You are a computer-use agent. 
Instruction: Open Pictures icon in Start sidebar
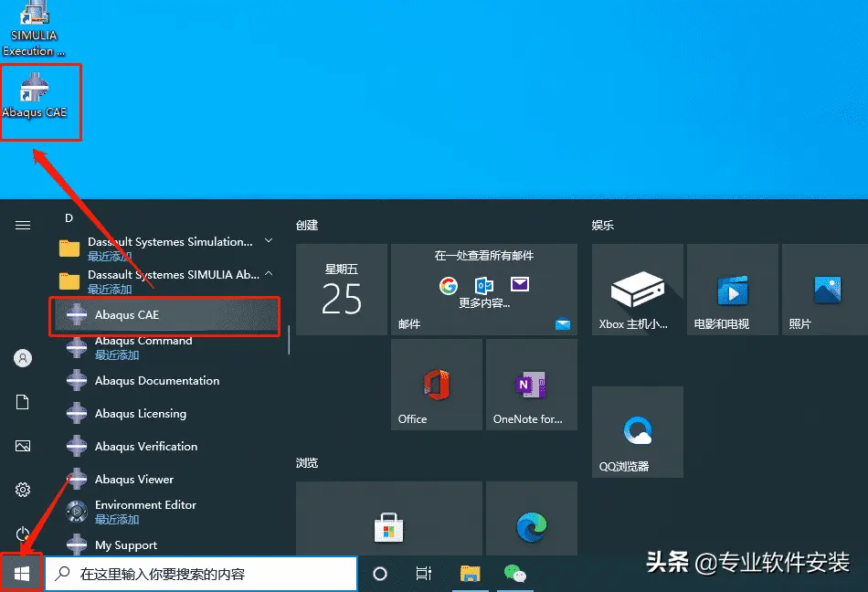23,446
